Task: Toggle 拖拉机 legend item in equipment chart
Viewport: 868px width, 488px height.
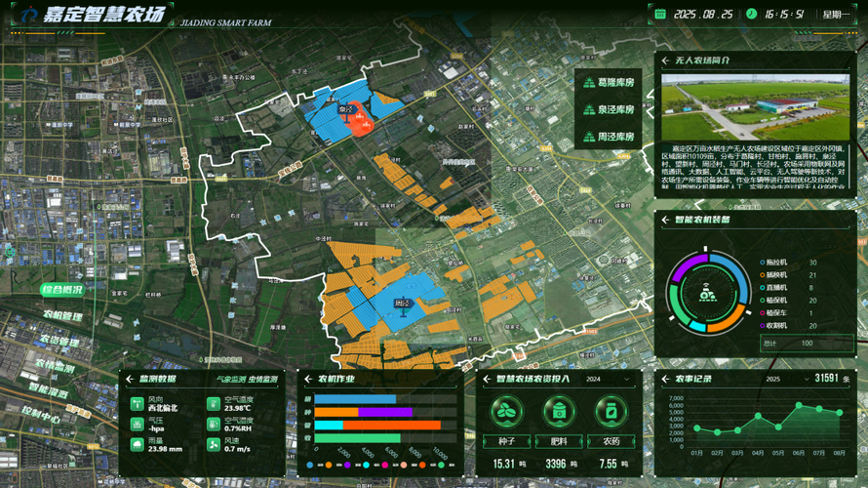Action: 774,263
